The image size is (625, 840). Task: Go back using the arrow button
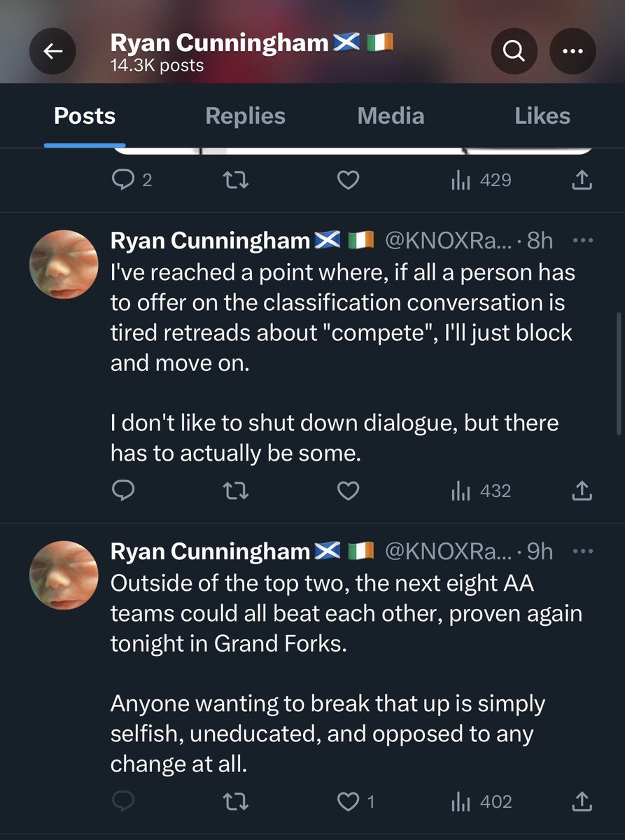[52, 52]
